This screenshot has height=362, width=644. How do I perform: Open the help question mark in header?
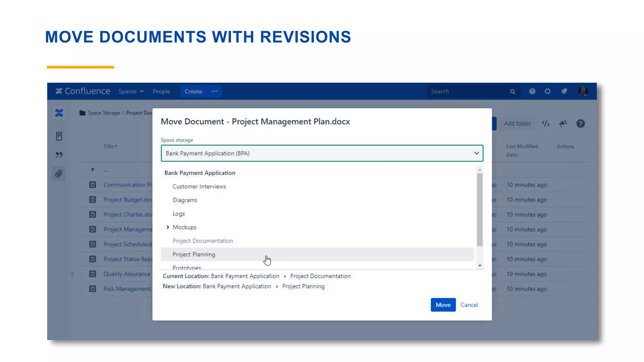pos(532,91)
